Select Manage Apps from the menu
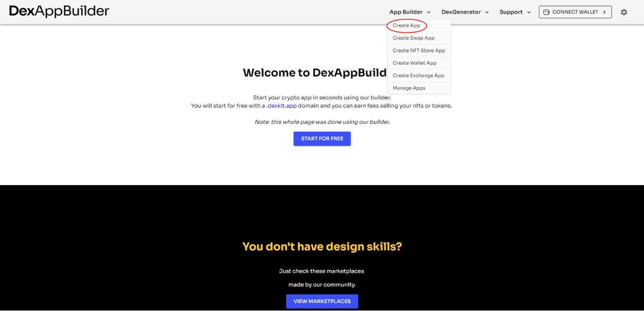Screen dimensions: 644x311 (x=408, y=88)
